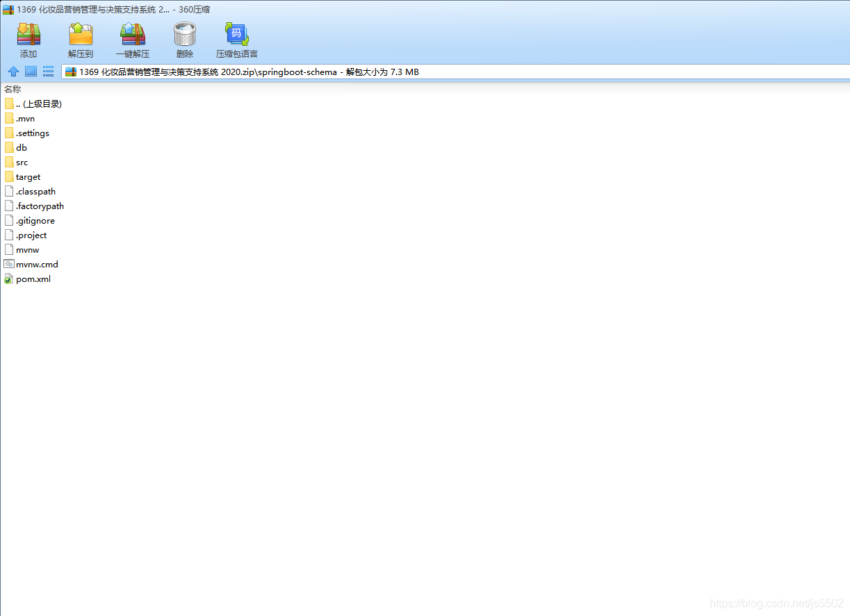Click the file icon of mvnw

tap(9, 249)
